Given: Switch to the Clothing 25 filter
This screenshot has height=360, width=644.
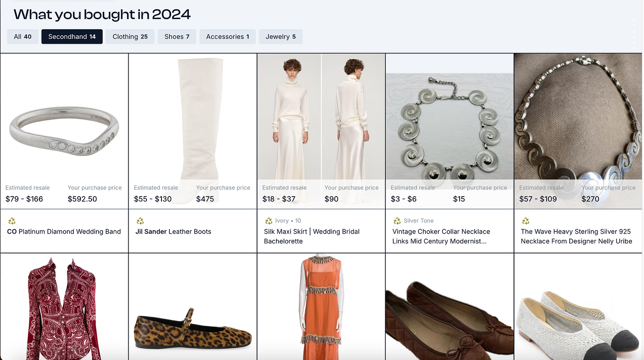Looking at the screenshot, I should (130, 37).
